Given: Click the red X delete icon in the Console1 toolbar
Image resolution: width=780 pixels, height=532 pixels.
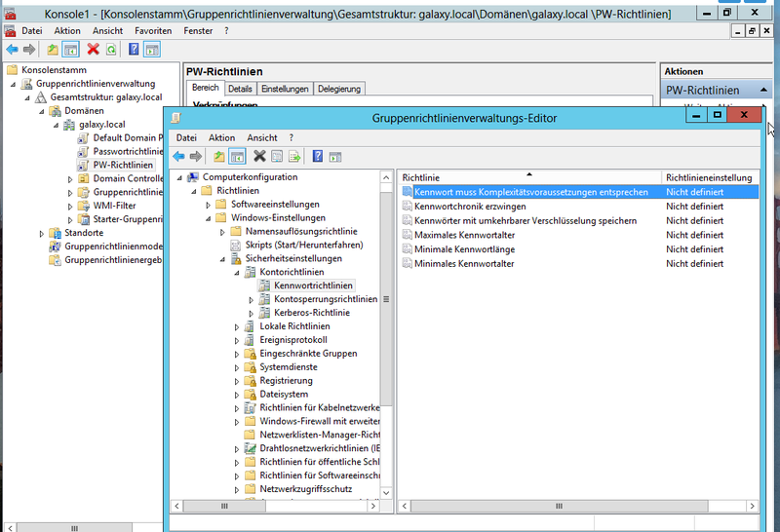Looking at the screenshot, I should (94, 49).
